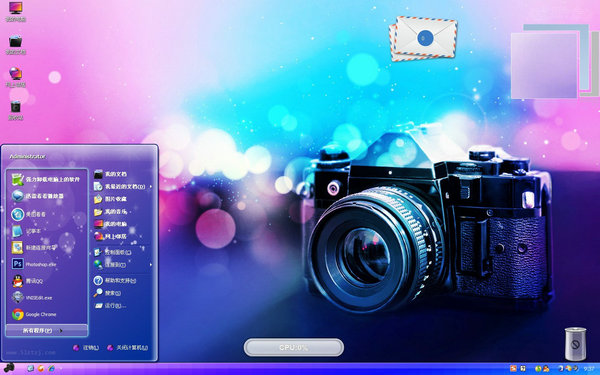Click the Recycle Bin desktop icon at top left
Screen dimensions: 600x375
point(16,111)
